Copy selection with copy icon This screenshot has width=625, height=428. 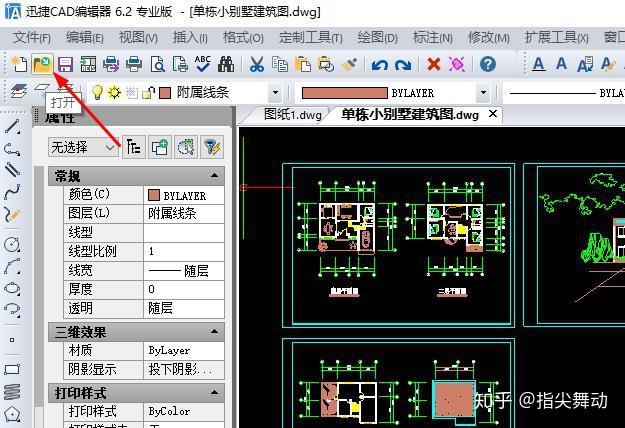point(280,64)
